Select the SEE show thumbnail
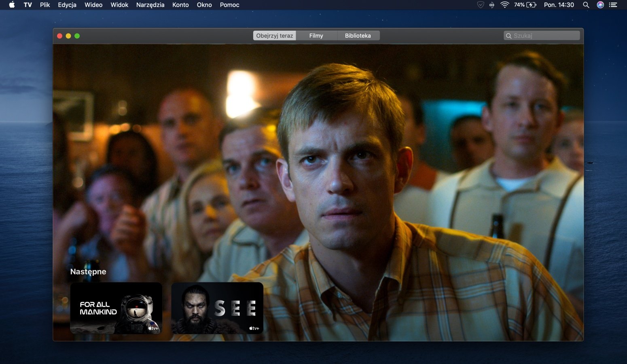Screen dimensions: 627x364 217,308
